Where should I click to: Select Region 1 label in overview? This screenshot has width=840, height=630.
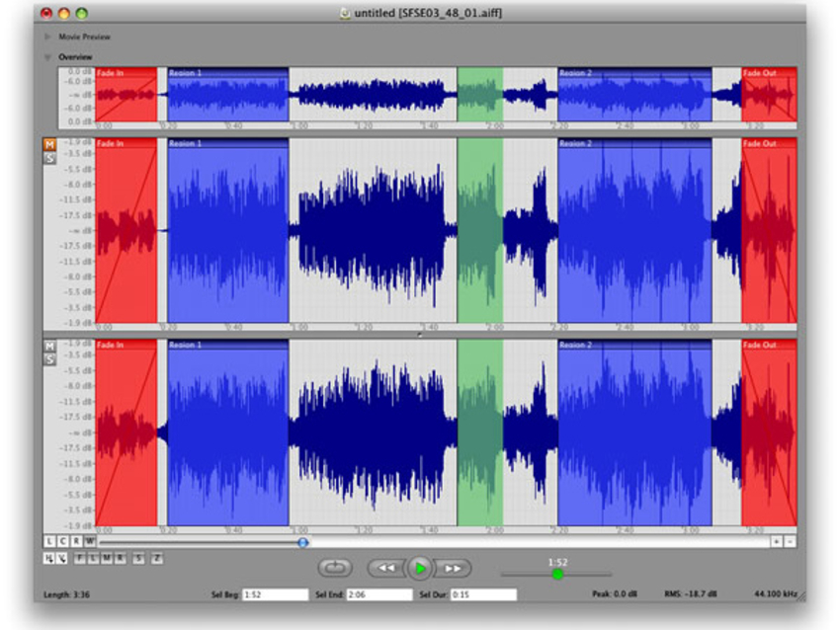pos(186,73)
